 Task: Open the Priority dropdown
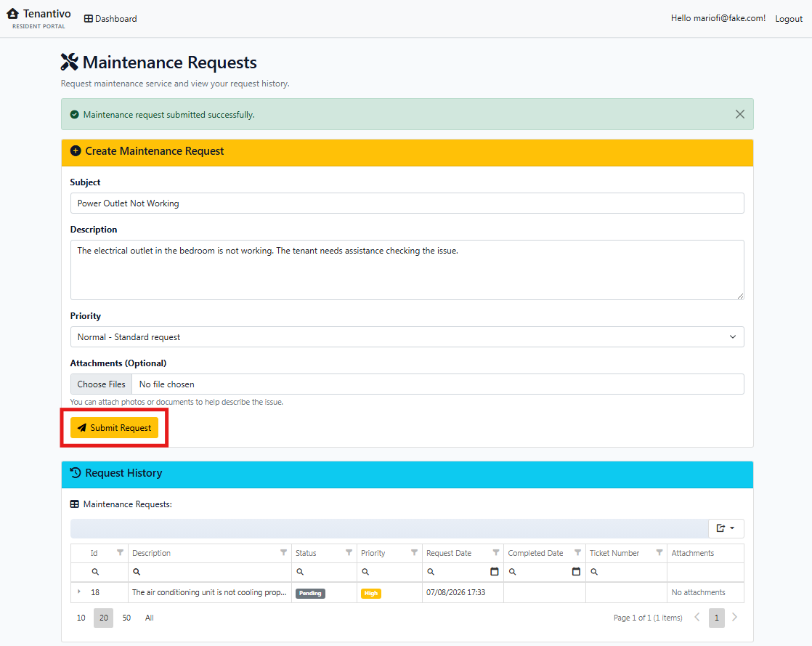(407, 336)
